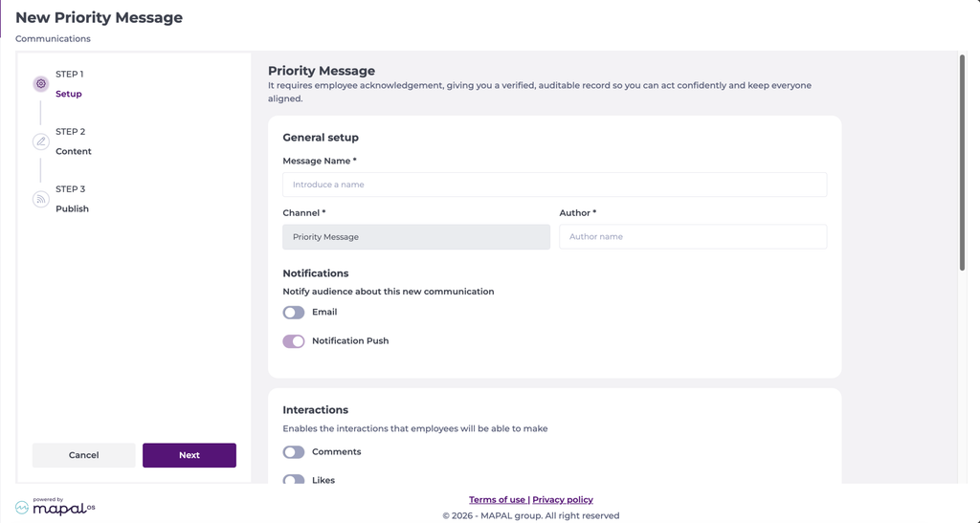Disable the Notification Push toggle
Screen dimensions: 980x523
pos(294,340)
